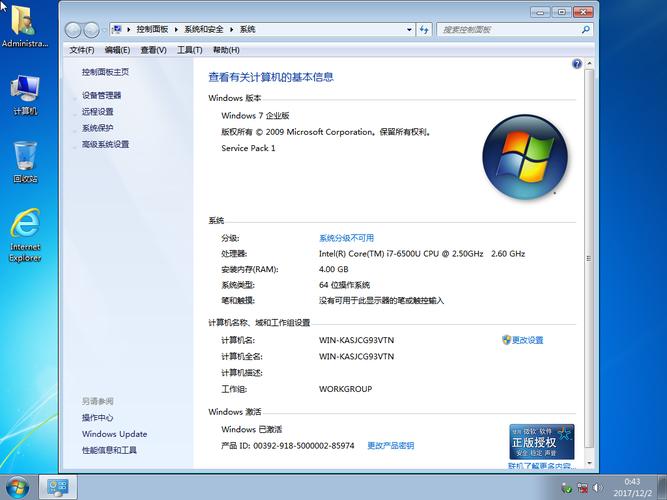Click the Control Panel taskbar button
The height and width of the screenshot is (500, 667).
pyautogui.click(x=58, y=487)
